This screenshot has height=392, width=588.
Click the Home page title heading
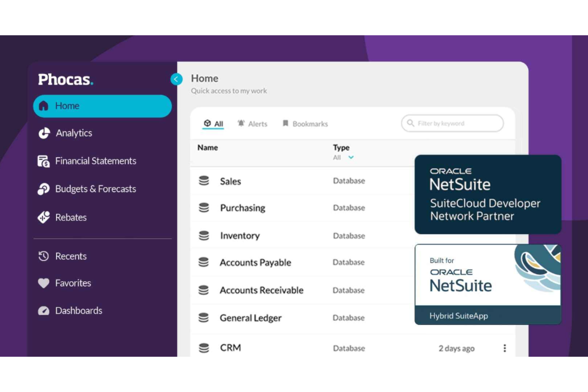click(x=205, y=78)
